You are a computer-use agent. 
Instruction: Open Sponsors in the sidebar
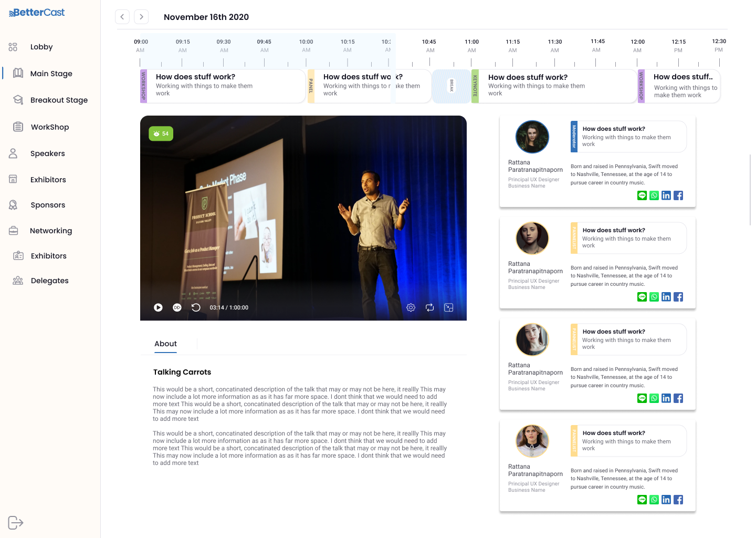click(x=48, y=205)
